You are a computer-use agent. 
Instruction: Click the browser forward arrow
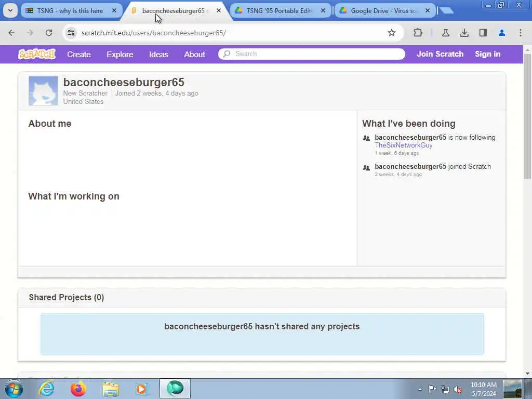point(30,33)
